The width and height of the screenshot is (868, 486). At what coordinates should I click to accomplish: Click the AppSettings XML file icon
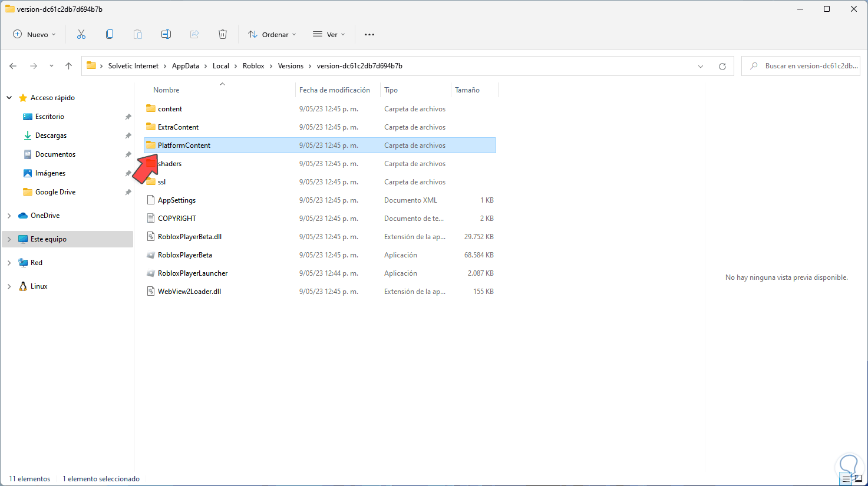click(151, 200)
